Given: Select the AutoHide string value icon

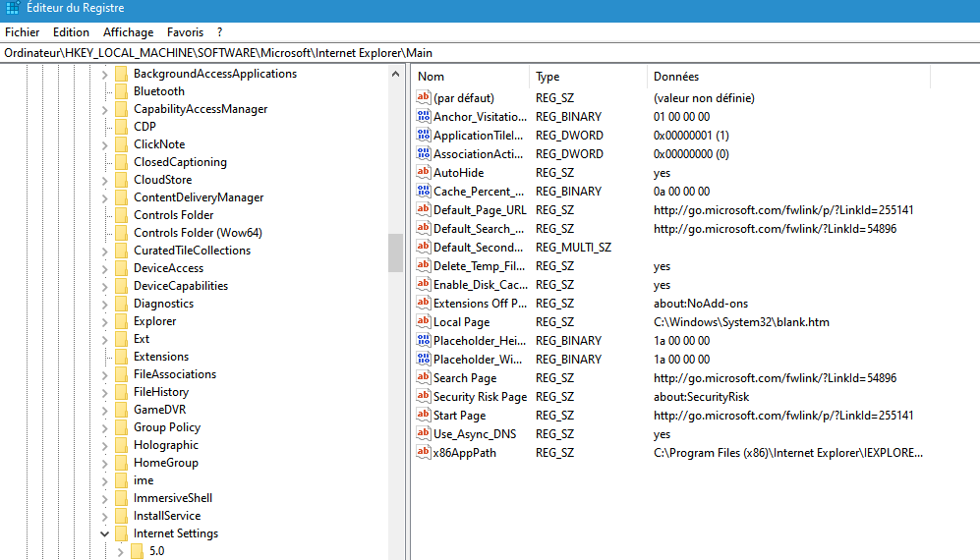Looking at the screenshot, I should (423, 173).
